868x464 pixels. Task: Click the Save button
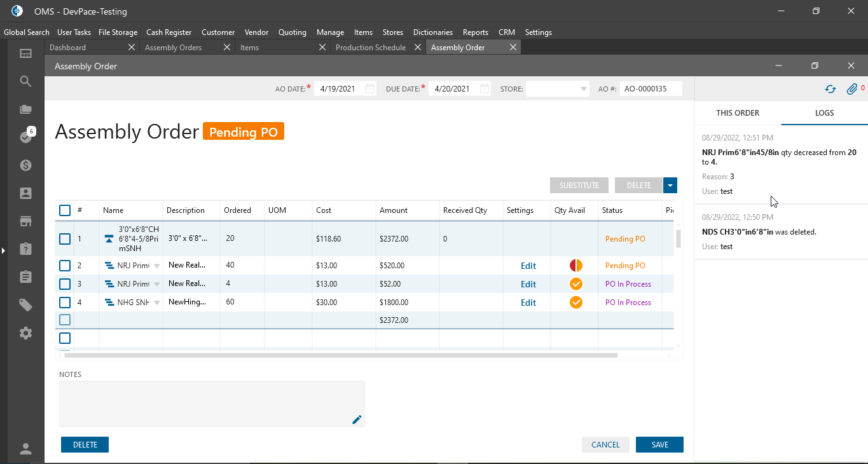click(x=659, y=445)
